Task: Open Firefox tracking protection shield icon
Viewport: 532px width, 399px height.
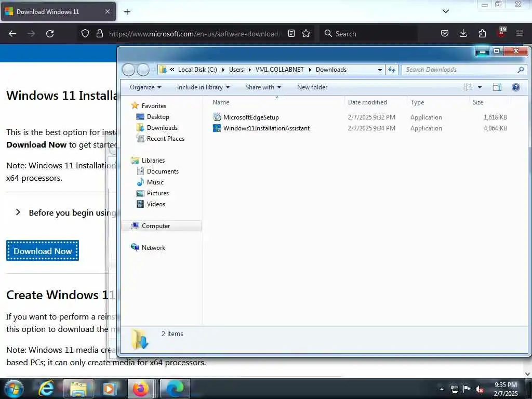Action: pos(85,33)
